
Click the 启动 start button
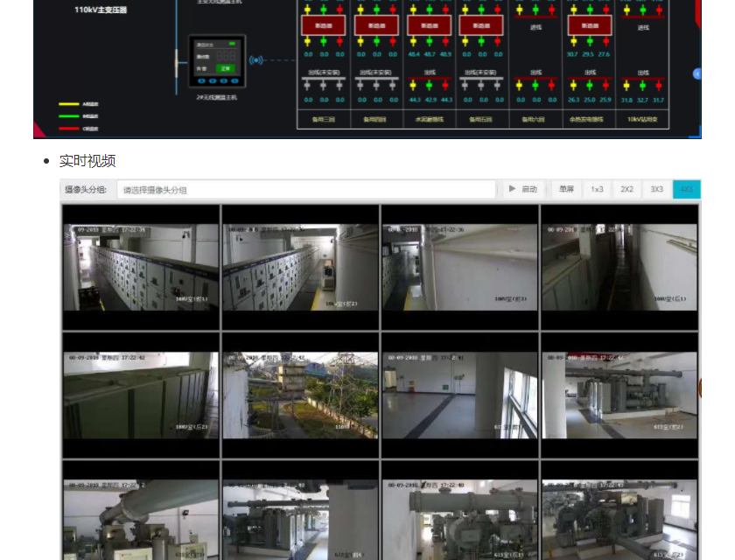click(x=523, y=189)
